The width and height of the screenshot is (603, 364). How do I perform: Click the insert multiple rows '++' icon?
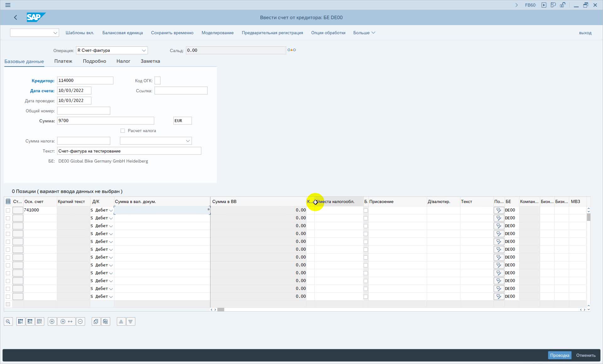pyautogui.click(x=66, y=322)
